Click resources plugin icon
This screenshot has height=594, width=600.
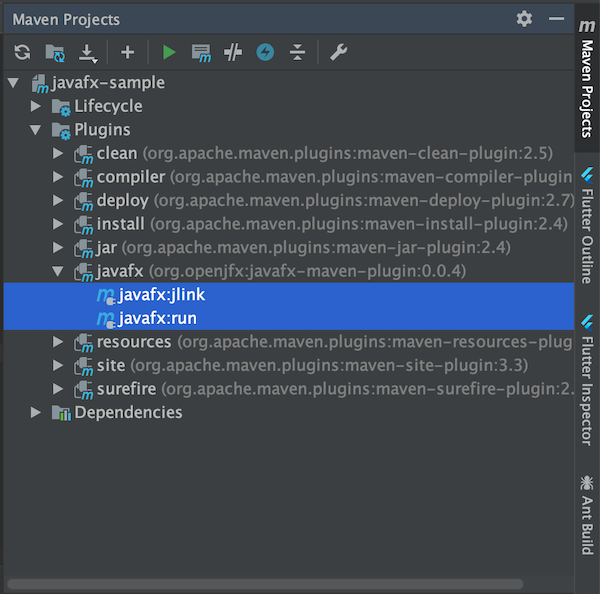click(83, 343)
